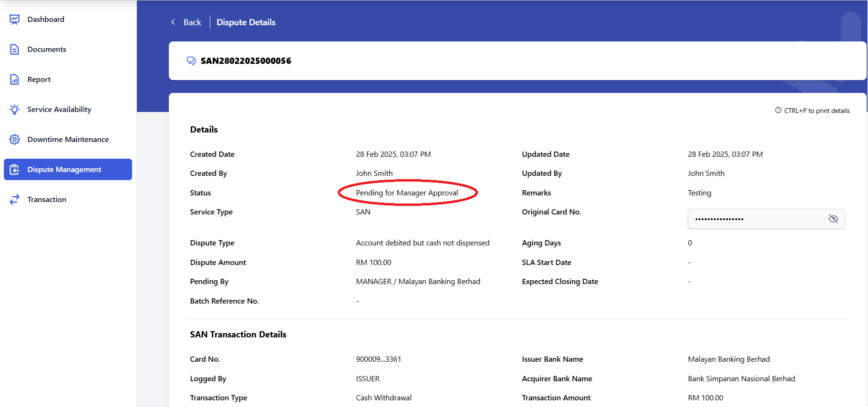The width and height of the screenshot is (868, 407).
Task: Click the SLA Start Date label
Action: 547,263
